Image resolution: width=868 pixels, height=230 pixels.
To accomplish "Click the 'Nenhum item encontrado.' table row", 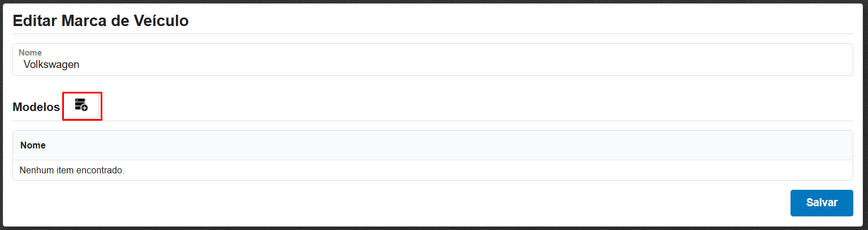I will pyautogui.click(x=72, y=170).
